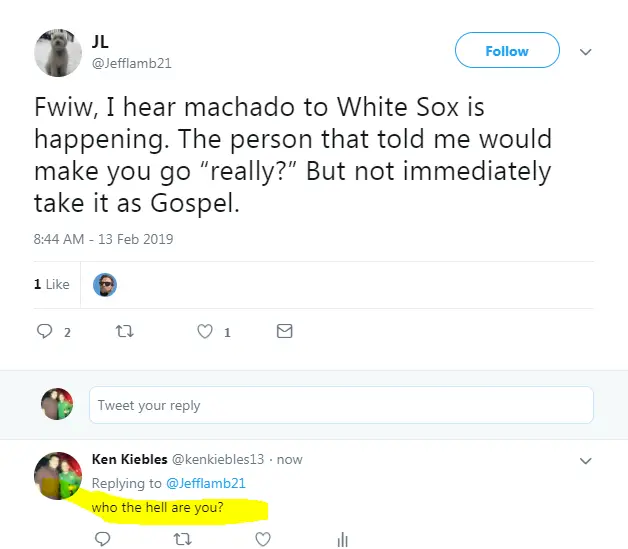Click the Tweet your reply field

click(340, 405)
